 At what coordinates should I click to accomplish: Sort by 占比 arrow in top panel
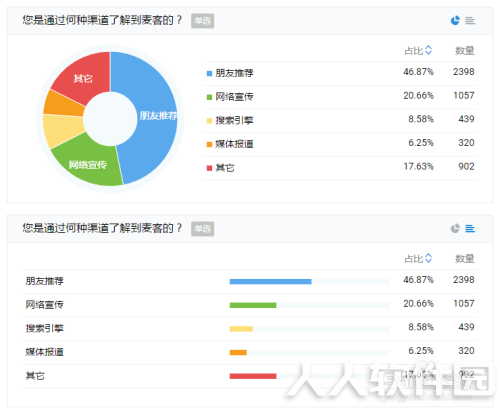[429, 50]
